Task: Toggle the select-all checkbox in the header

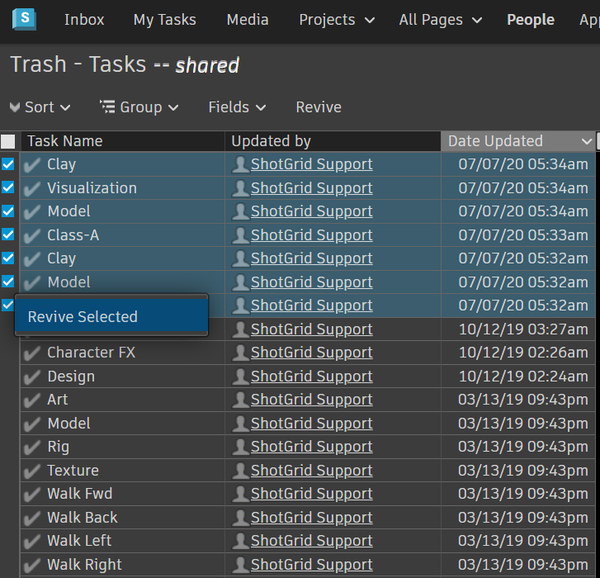Action: click(8, 141)
